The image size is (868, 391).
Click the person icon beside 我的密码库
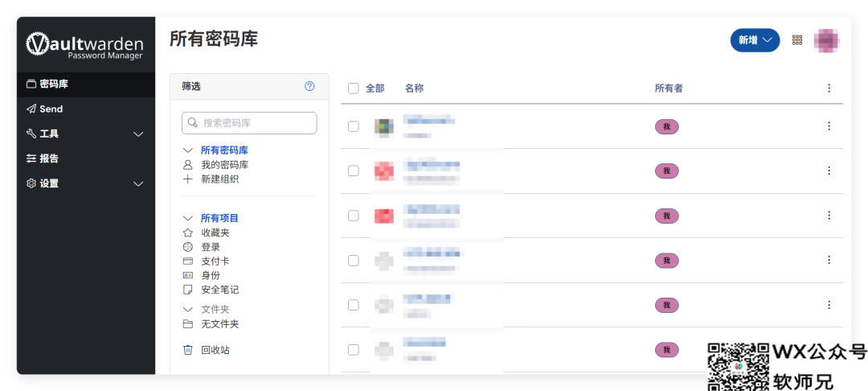point(188,165)
